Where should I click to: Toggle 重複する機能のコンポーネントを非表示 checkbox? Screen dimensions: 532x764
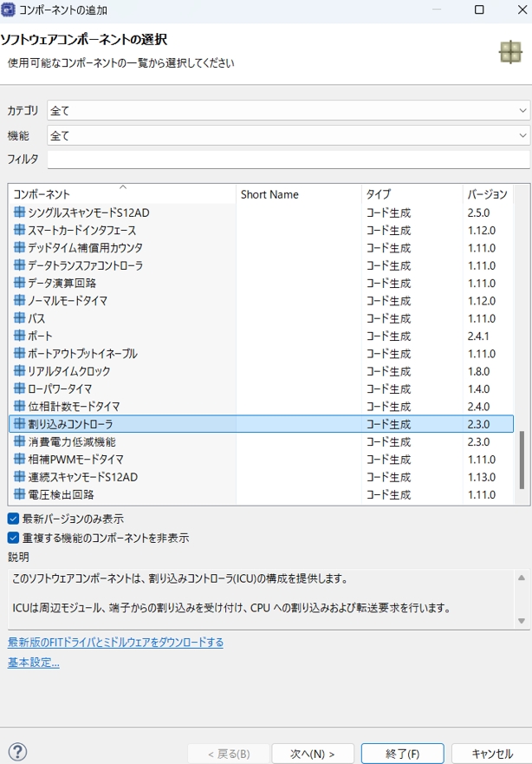tap(13, 538)
